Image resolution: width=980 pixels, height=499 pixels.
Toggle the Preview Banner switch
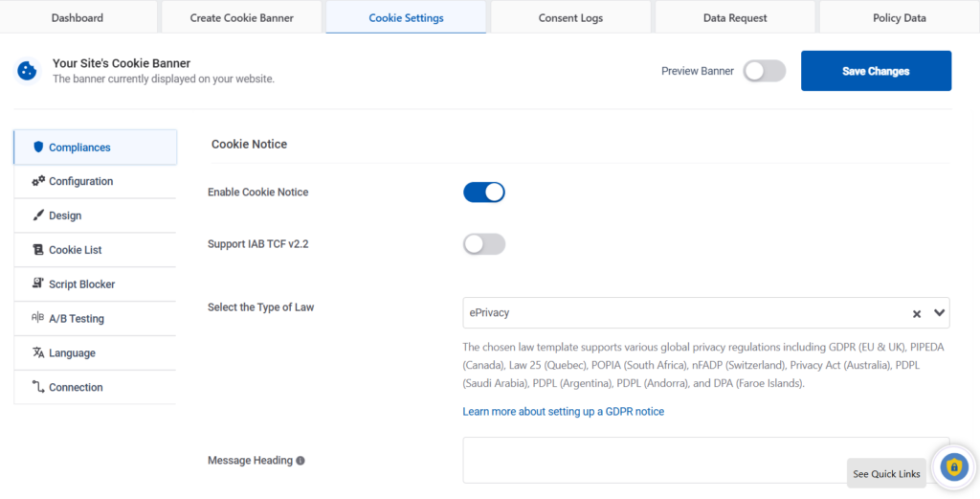(765, 71)
